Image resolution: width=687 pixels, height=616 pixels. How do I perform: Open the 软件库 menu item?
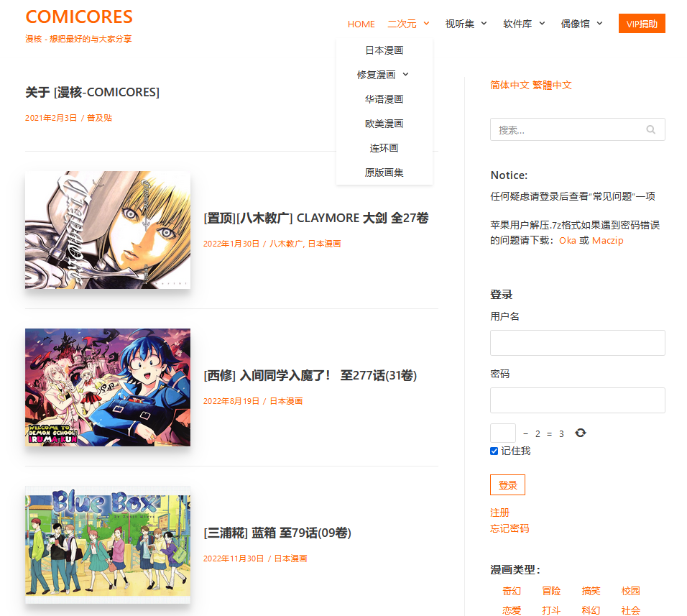pos(517,24)
